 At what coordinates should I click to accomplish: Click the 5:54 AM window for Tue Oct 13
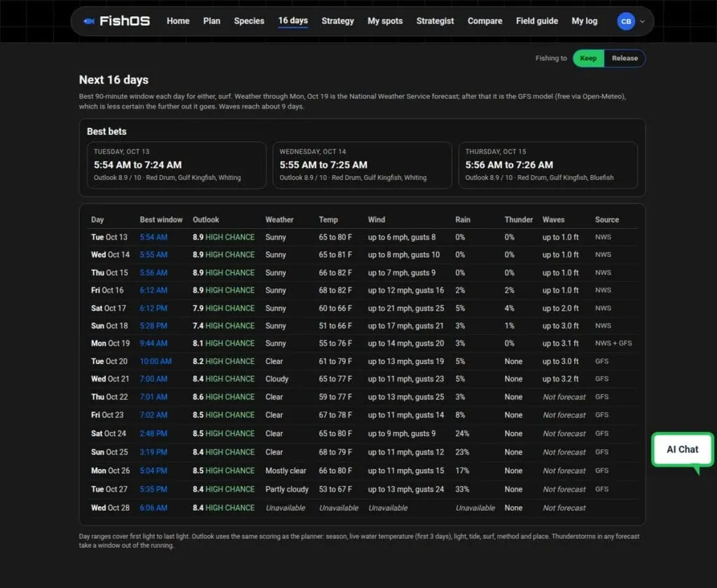tap(153, 237)
